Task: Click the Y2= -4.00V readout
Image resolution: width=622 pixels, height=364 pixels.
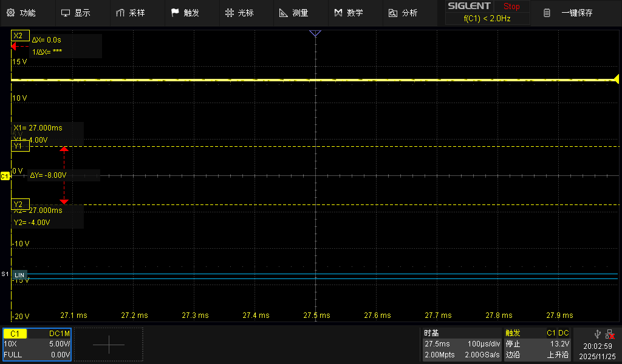Action: pos(32,223)
